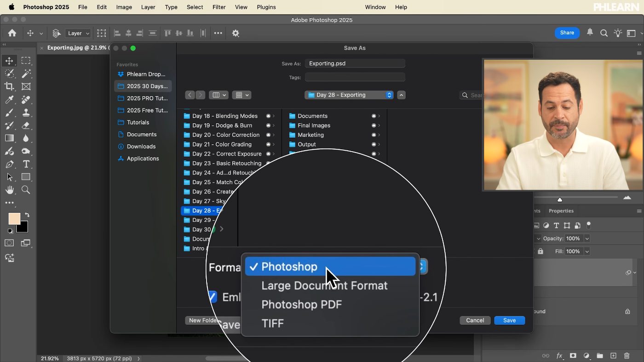Open the Edit Toolbar three-dots button

pos(9,203)
